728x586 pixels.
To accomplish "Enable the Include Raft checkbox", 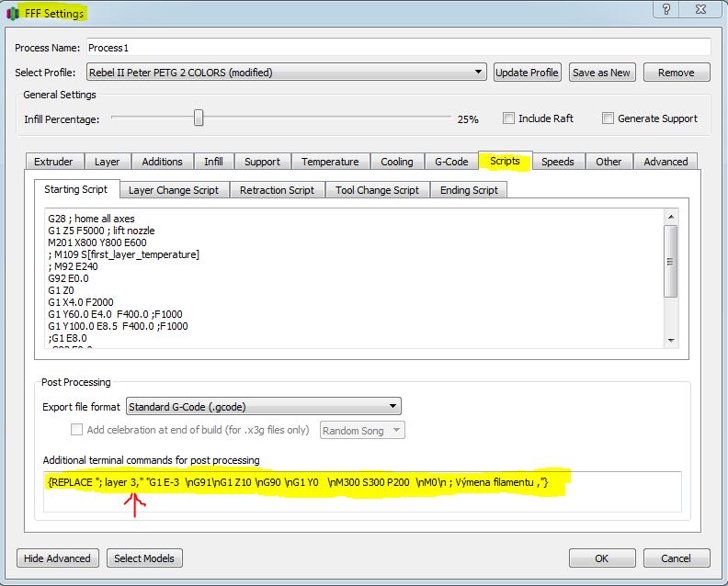I will click(x=508, y=118).
